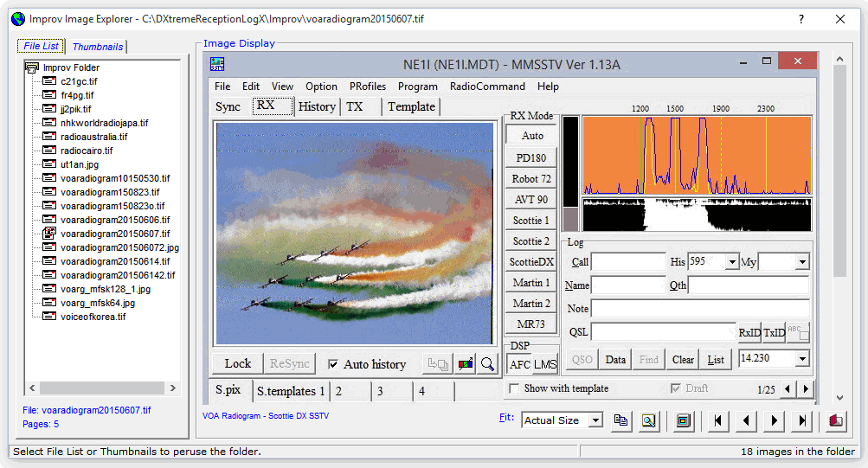The height and width of the screenshot is (468, 868).
Task: Toggle the Lock button under the picture
Action: tap(237, 363)
